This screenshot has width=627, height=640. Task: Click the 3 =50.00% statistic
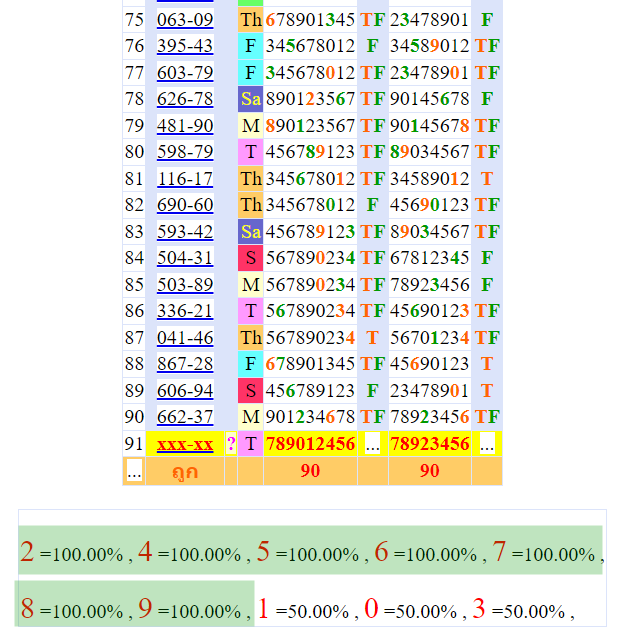click(x=519, y=609)
